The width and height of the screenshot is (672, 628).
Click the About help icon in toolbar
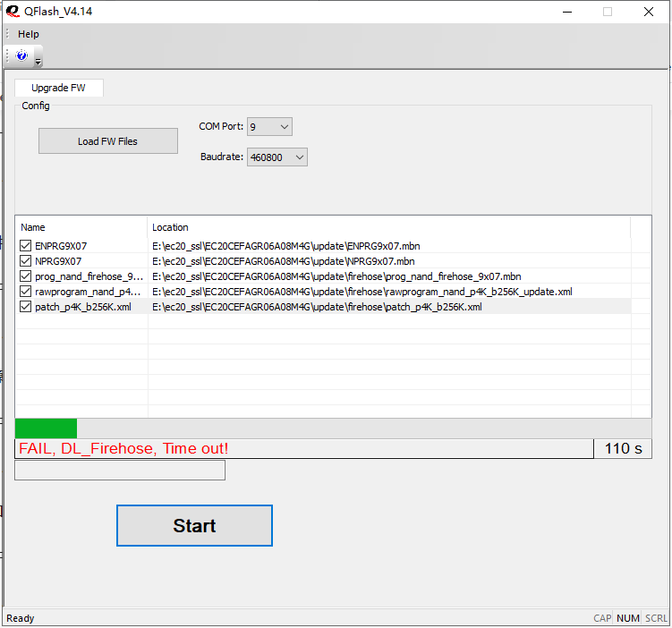pos(21,55)
